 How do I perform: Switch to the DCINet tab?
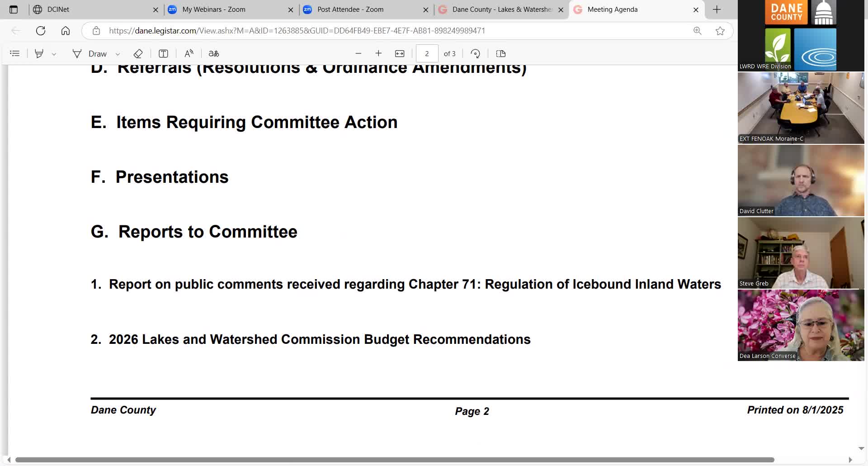coord(96,10)
